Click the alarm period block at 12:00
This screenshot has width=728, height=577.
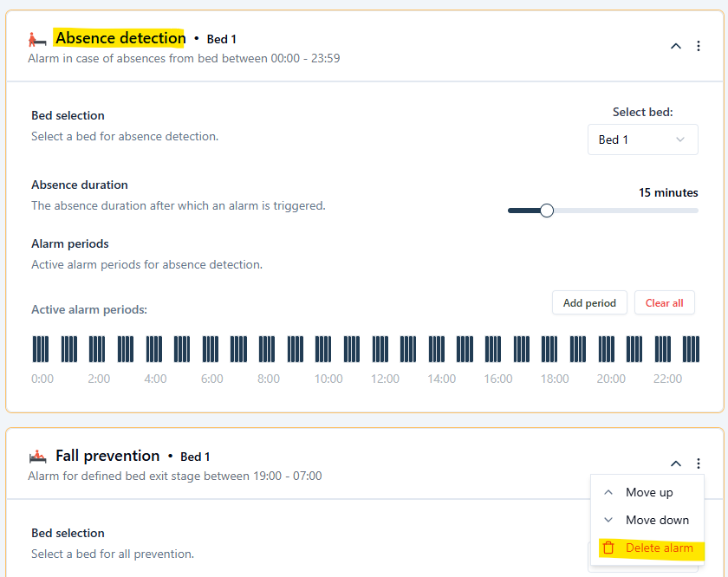(380, 349)
